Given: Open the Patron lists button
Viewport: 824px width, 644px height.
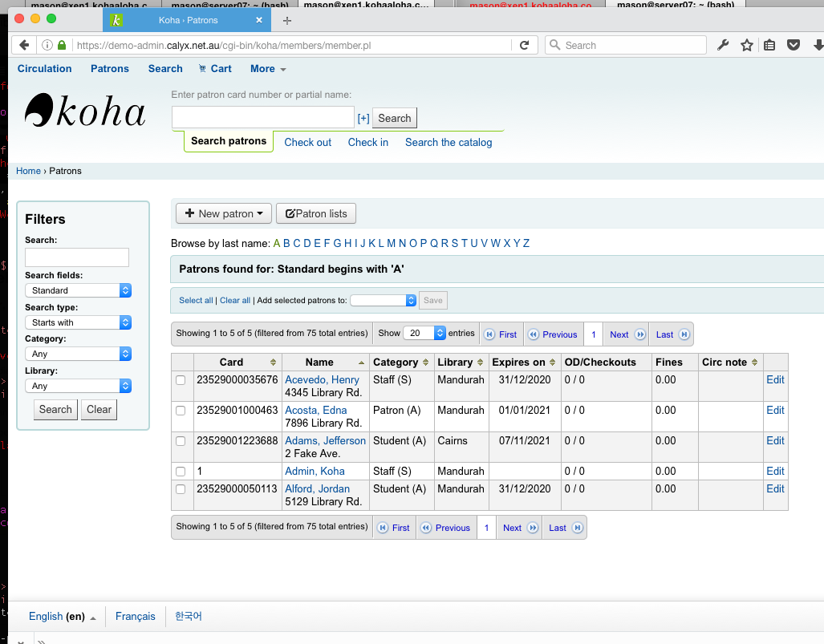Looking at the screenshot, I should (x=316, y=213).
